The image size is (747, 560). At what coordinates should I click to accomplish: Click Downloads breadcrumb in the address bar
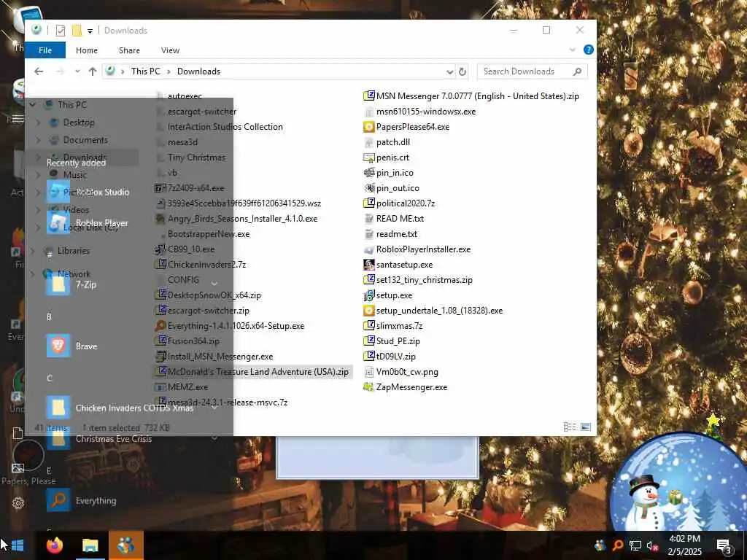click(198, 71)
